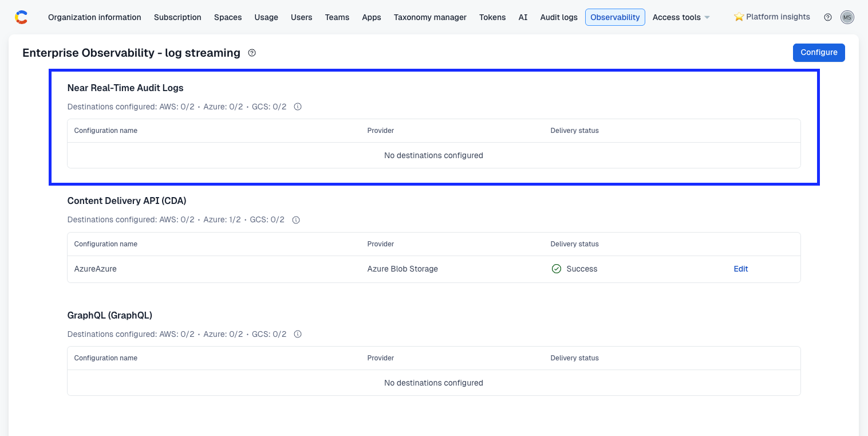
Task: Switch to the Spaces tab
Action: point(228,17)
